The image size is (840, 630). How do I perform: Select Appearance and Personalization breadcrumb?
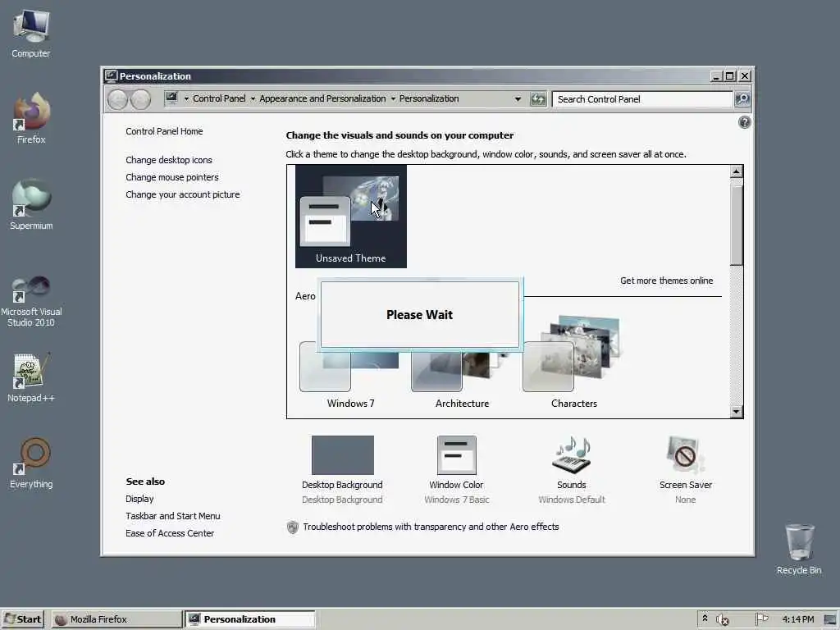coord(322,98)
